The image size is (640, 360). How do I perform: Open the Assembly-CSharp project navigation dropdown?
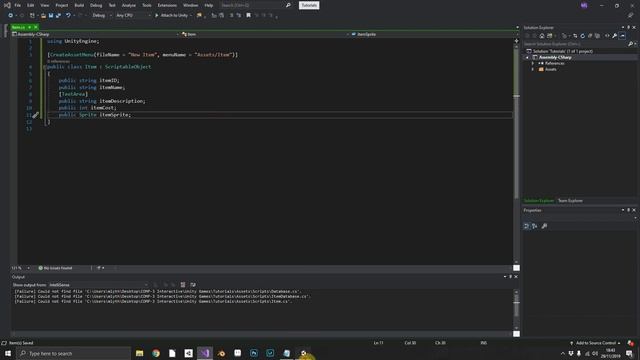pos(95,34)
